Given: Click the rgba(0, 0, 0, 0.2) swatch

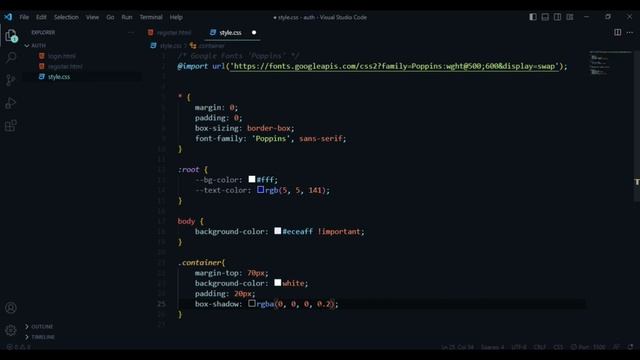Looking at the screenshot, I should (x=252, y=303).
